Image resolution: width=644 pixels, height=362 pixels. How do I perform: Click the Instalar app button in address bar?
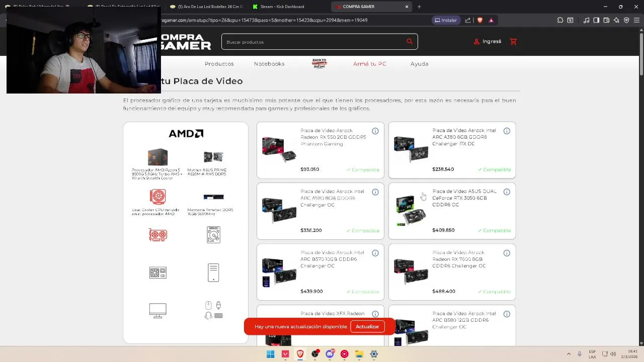[x=446, y=20]
